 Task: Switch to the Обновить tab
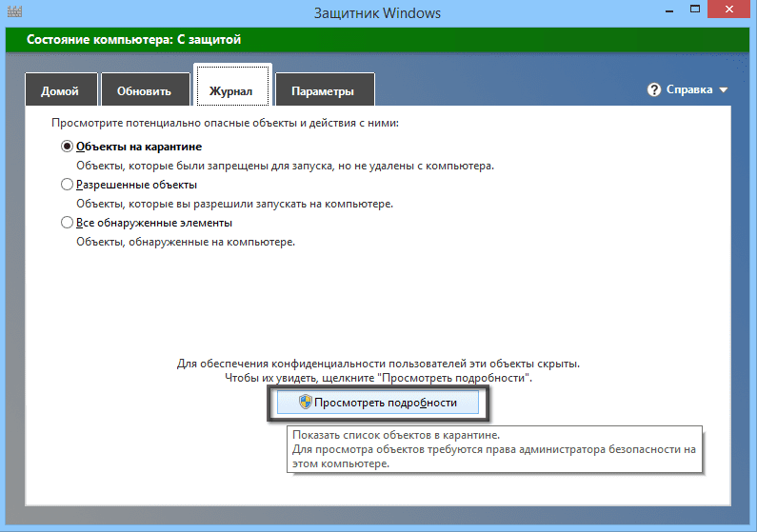tap(145, 89)
